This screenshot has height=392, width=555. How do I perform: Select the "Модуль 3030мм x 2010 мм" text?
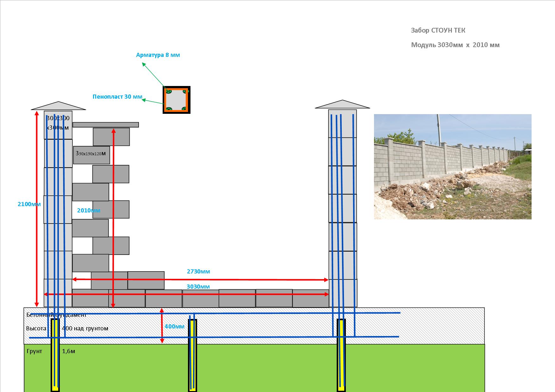click(455, 45)
